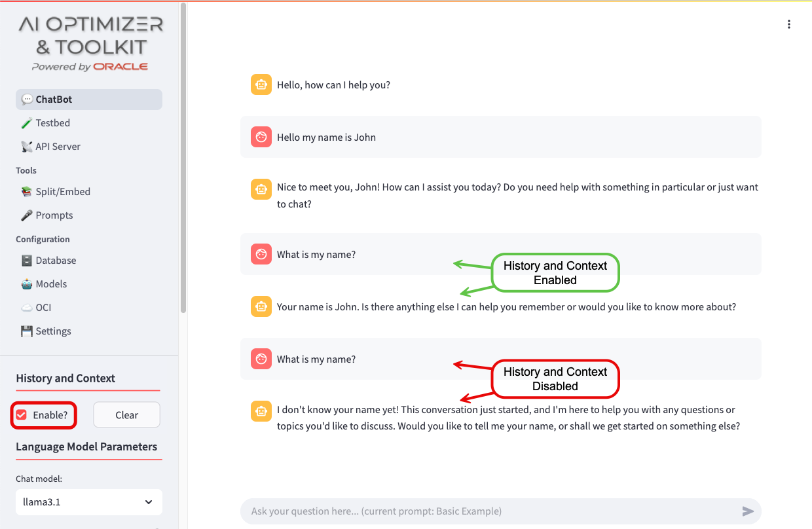
Task: Click the cloud OCI icon
Action: [27, 308]
